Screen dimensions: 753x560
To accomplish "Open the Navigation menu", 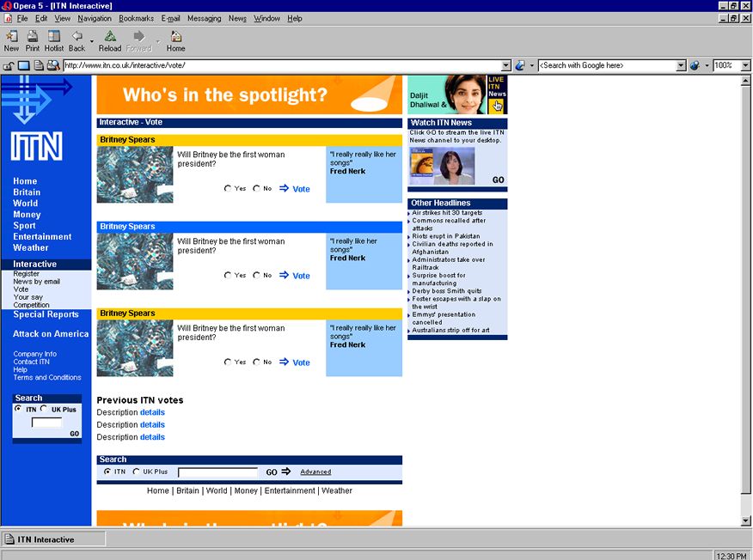I will (x=95, y=19).
